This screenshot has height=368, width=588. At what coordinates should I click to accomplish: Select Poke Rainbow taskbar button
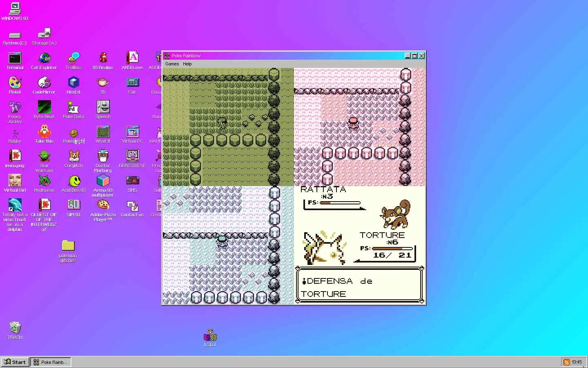(51, 362)
